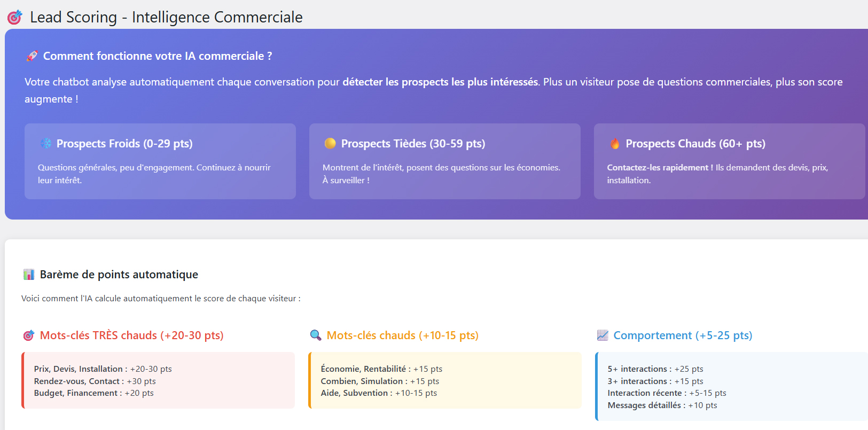This screenshot has height=430, width=868.
Task: Click the magnifier icon beside Mots-clés chauds
Action: 316,335
